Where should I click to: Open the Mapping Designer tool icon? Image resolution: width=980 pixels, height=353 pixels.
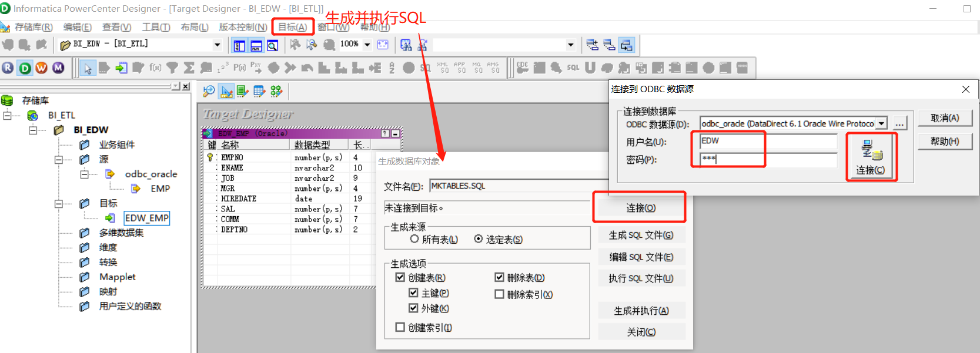point(276,91)
